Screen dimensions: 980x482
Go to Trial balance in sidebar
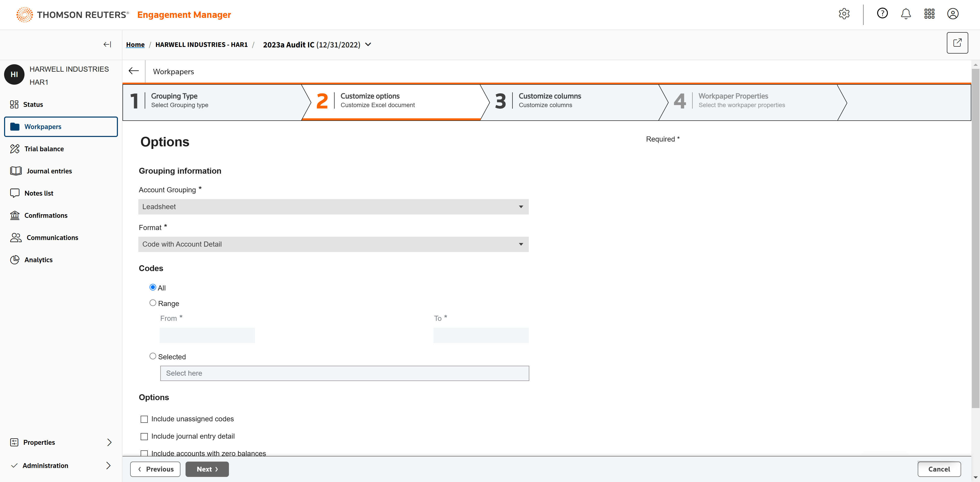coord(44,149)
